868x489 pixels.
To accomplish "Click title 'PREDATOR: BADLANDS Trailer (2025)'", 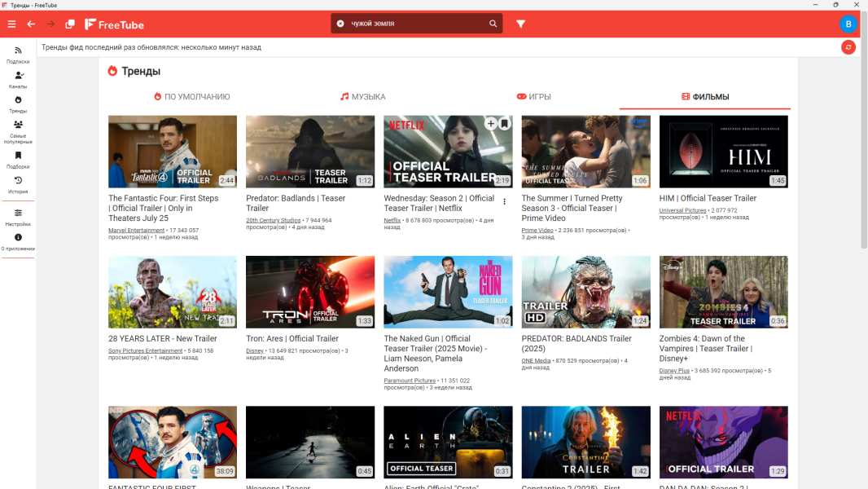I will 576,343.
